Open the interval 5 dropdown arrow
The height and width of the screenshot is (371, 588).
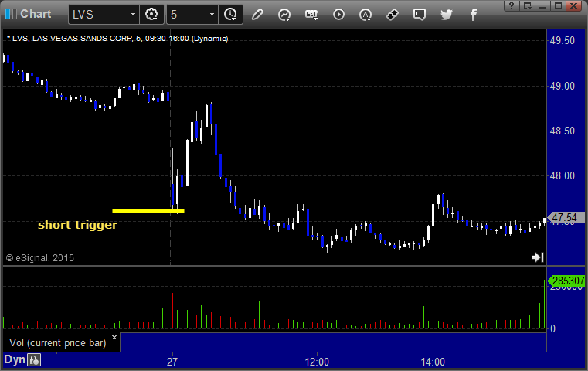[x=212, y=15]
